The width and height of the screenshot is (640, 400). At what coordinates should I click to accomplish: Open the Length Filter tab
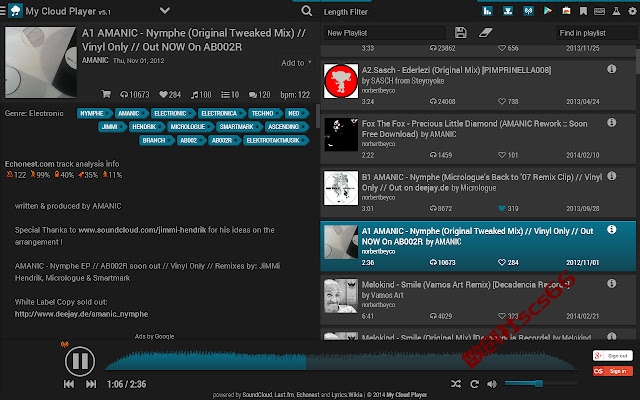coord(346,12)
